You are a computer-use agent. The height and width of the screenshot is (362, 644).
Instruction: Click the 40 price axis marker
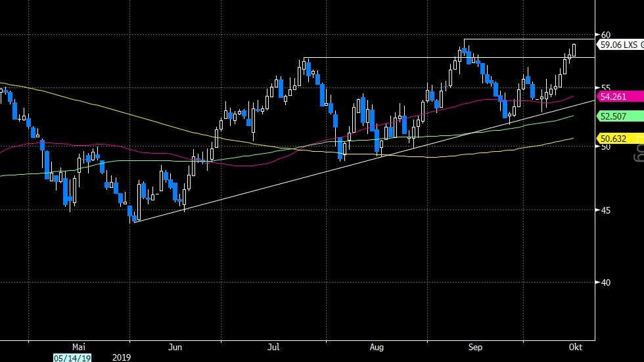coord(605,283)
